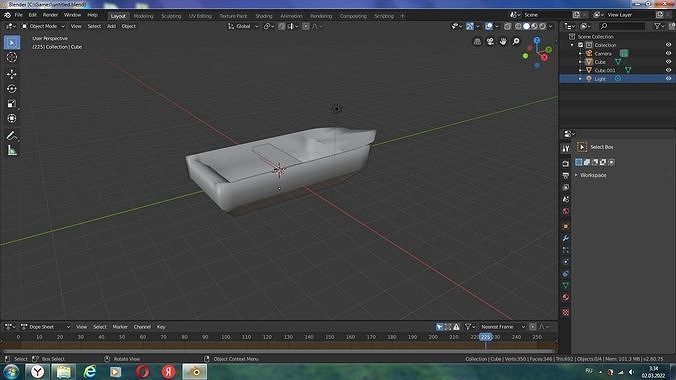Screen dimensions: 676x380
Task: Select the Select Box tool in left toolbar
Action: (12, 43)
